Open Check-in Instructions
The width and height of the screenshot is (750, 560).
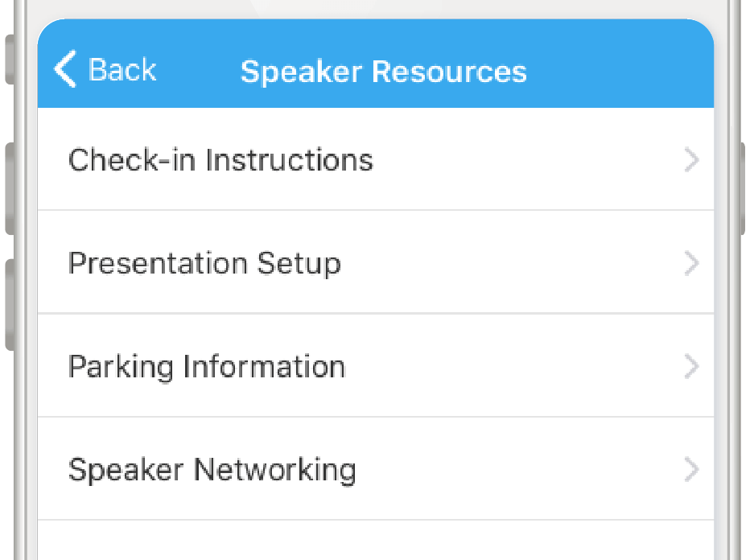[x=220, y=160]
